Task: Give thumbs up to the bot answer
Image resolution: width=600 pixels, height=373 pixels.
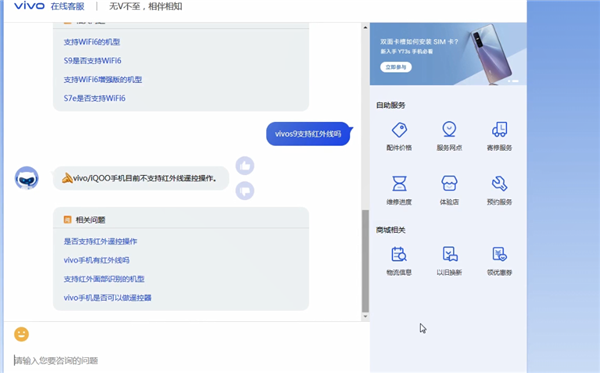Action: (245, 166)
